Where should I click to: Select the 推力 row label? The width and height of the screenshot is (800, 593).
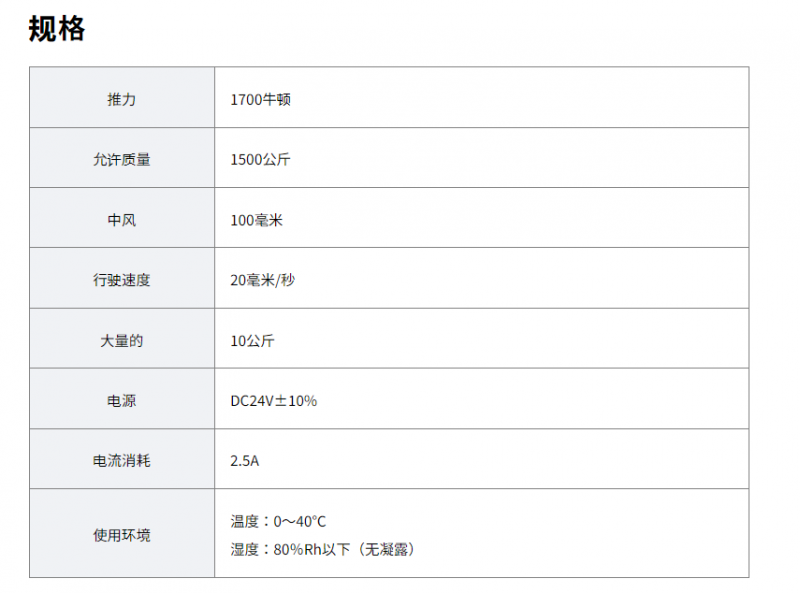tap(121, 99)
